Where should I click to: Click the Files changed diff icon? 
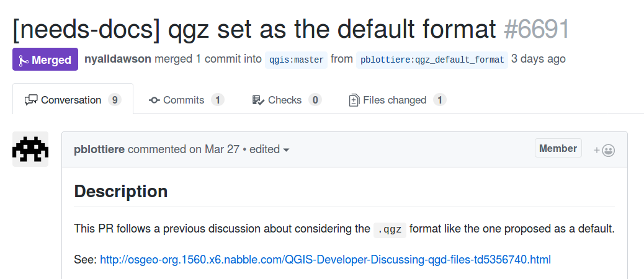pyautogui.click(x=354, y=100)
